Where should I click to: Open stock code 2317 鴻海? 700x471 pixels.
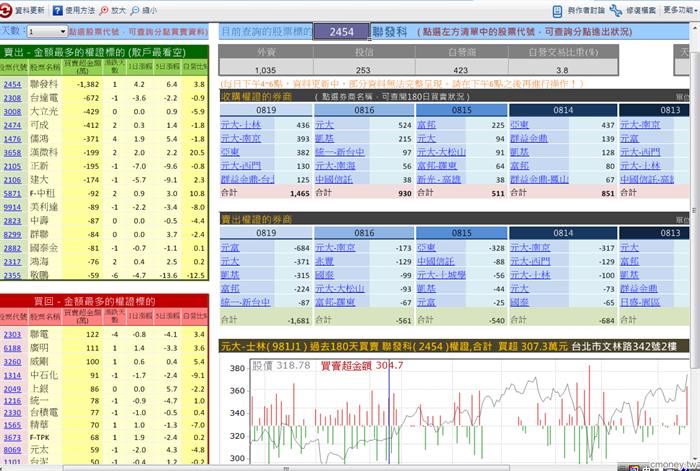pos(12,262)
